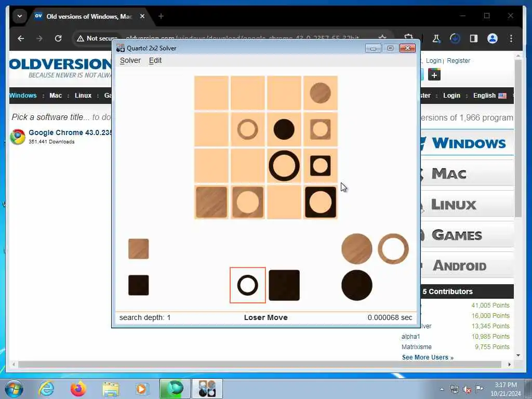Open the Linux nav item on page
532x399 pixels.
pos(83,96)
